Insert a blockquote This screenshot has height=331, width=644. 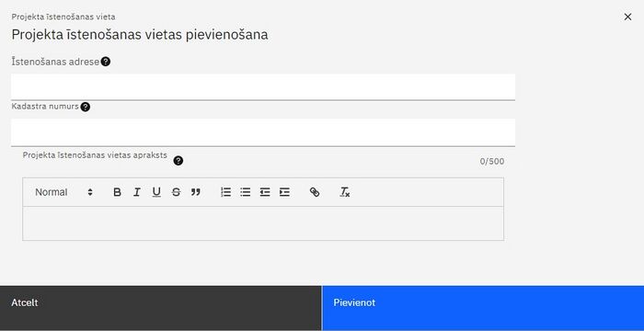point(196,192)
